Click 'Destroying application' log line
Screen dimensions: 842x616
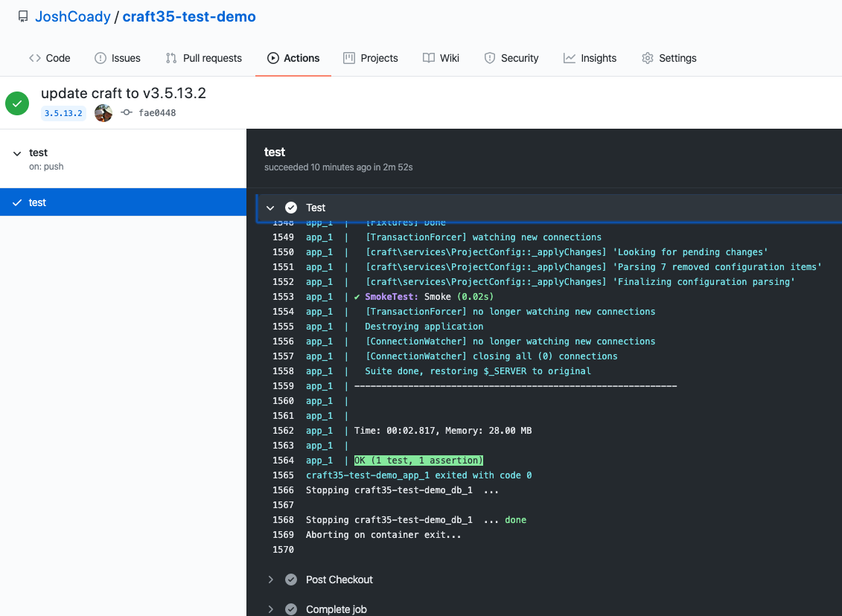click(x=424, y=327)
